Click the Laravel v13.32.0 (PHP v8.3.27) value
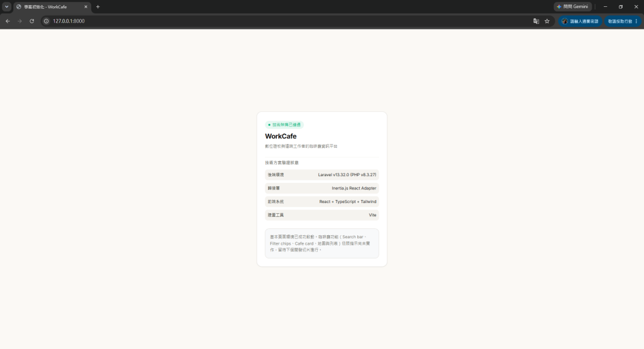The image size is (644, 349). (x=347, y=175)
